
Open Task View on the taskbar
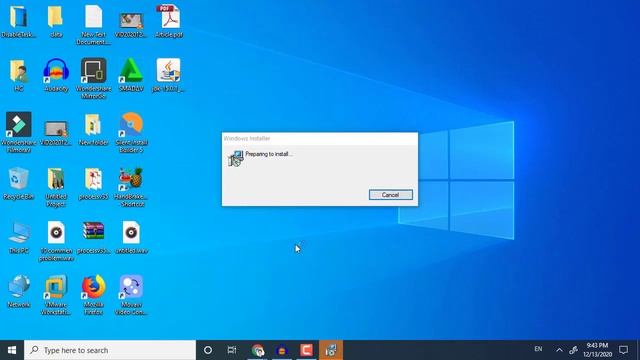point(232,350)
